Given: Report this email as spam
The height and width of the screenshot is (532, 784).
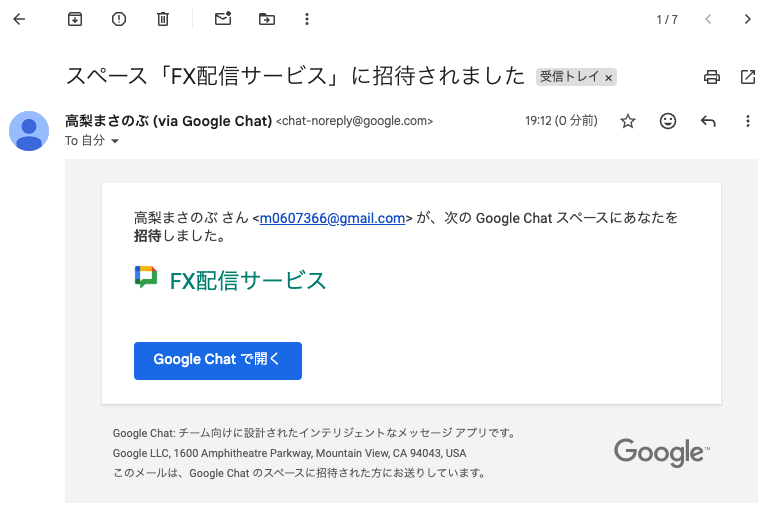Looking at the screenshot, I should pyautogui.click(x=119, y=19).
